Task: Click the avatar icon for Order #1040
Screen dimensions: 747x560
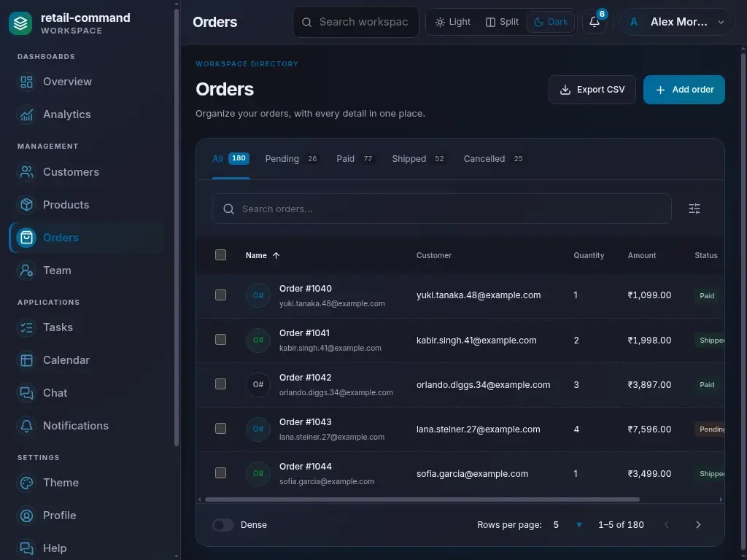Action: coord(258,295)
